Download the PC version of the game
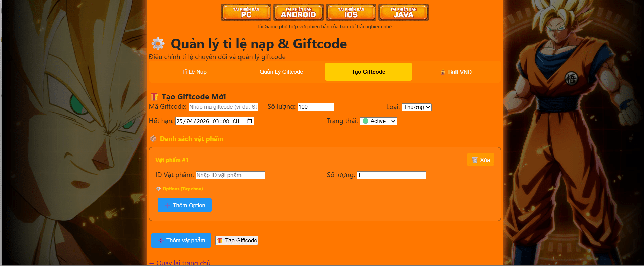Viewport: 644px width, 266px height. [x=246, y=12]
